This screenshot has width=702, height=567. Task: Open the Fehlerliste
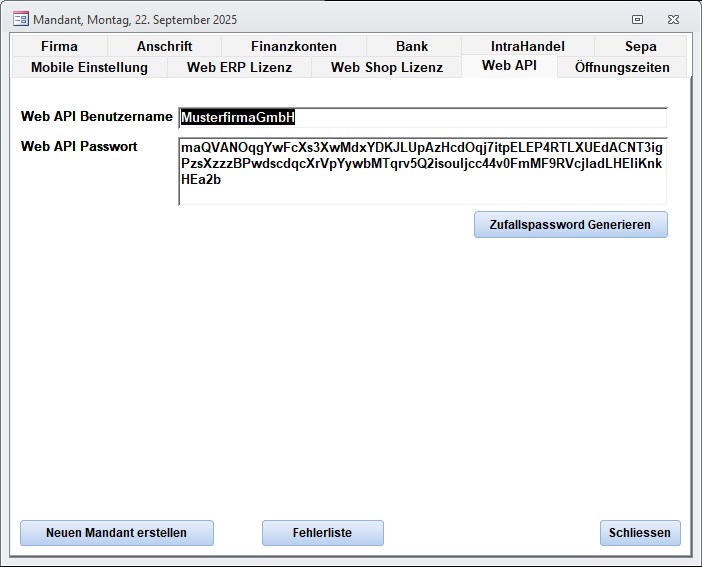(x=322, y=533)
